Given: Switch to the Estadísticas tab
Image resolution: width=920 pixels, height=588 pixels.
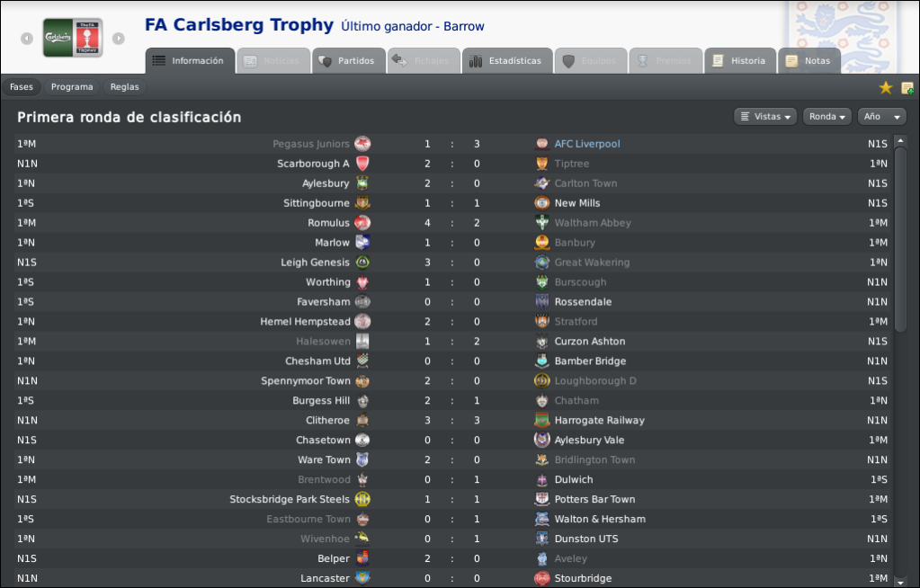Looking at the screenshot, I should tap(507, 61).
